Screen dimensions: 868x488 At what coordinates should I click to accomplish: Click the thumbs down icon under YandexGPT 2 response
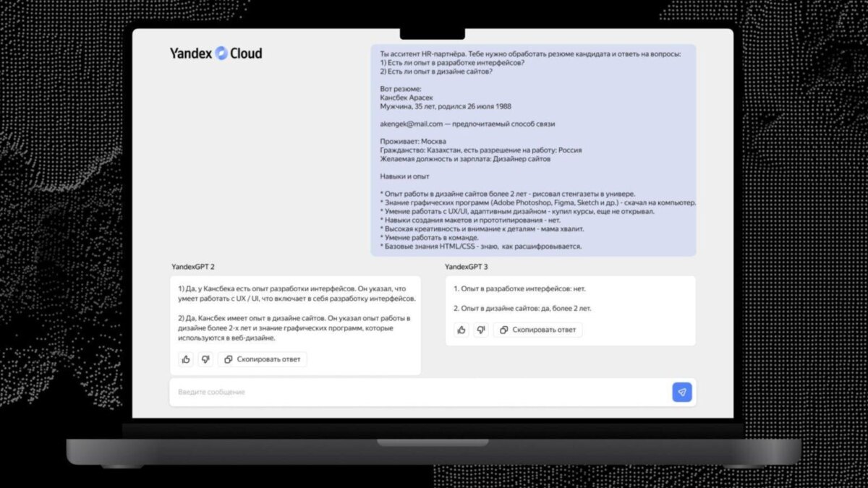[207, 359]
